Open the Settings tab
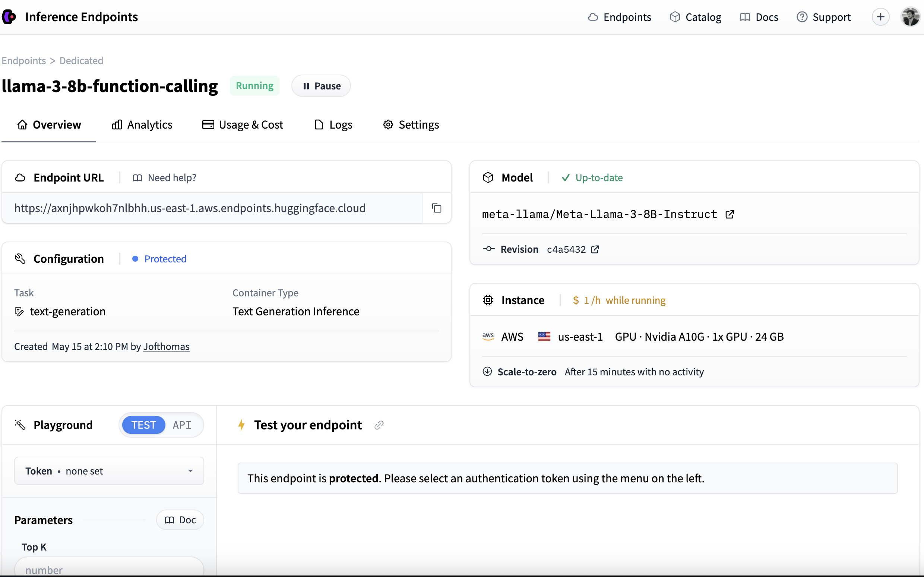Image resolution: width=924 pixels, height=577 pixels. point(411,125)
